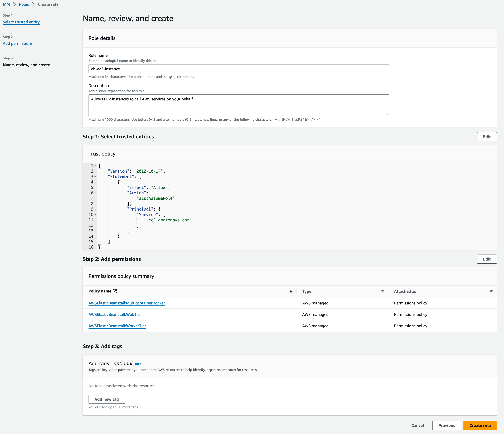Click the Roles breadcrumb link
The height and width of the screenshot is (434, 504).
click(x=24, y=4)
